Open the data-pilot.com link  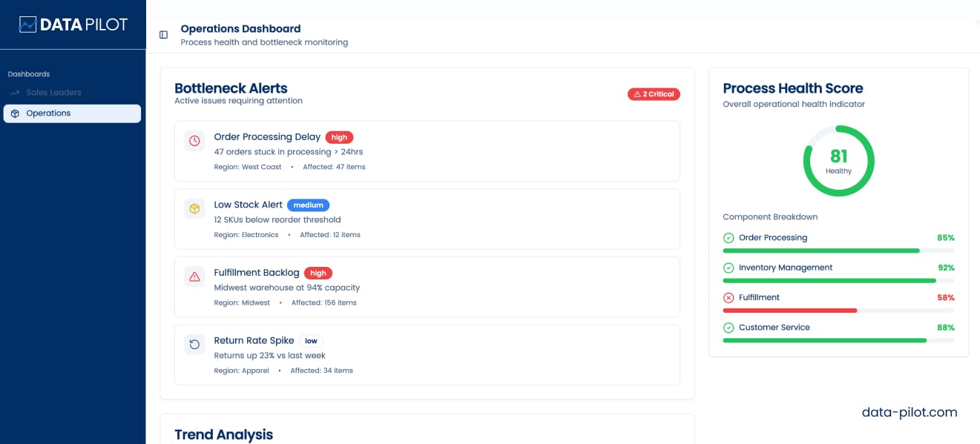tap(909, 412)
